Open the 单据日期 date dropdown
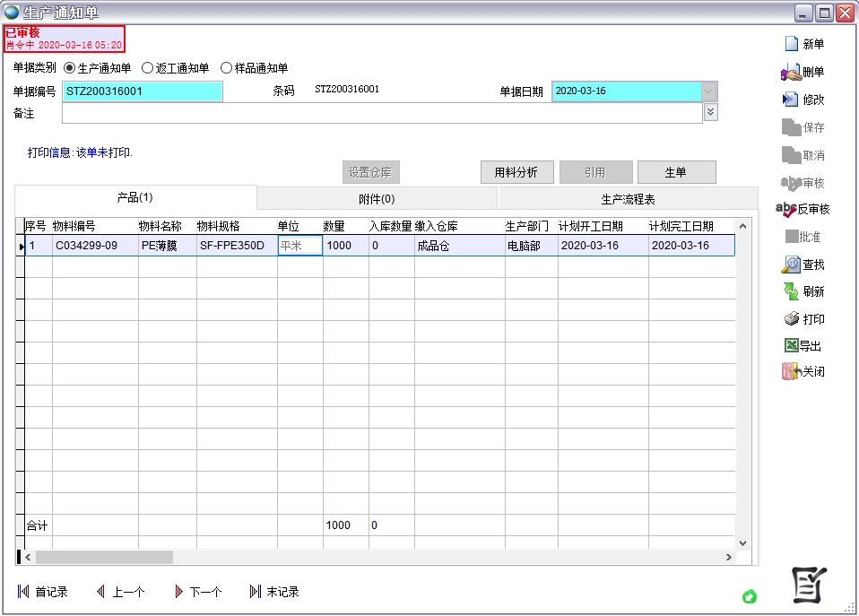This screenshot has height=616, width=859. 709,91
